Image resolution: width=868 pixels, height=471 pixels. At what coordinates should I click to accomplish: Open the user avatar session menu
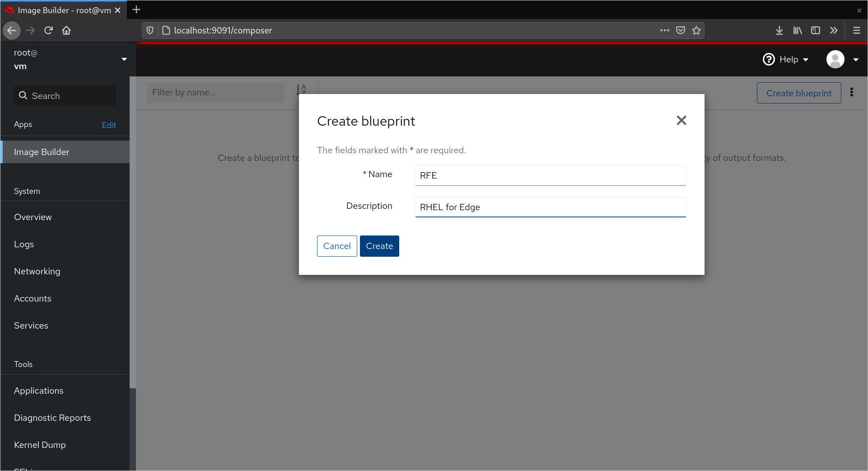843,59
